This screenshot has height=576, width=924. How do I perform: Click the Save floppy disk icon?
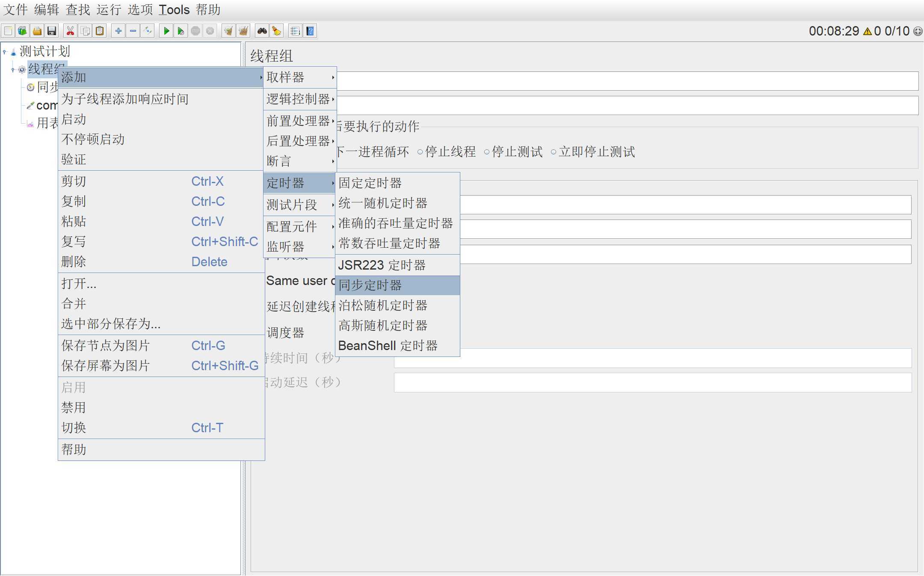pos(52,31)
